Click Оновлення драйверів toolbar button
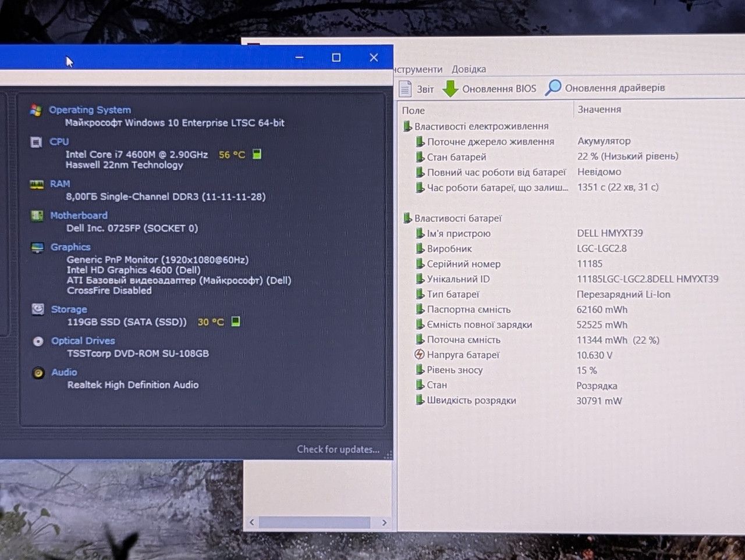The height and width of the screenshot is (560, 745). coord(605,88)
